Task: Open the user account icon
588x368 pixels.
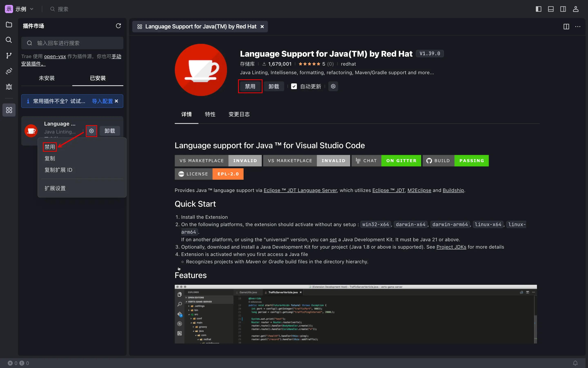Action: (576, 9)
